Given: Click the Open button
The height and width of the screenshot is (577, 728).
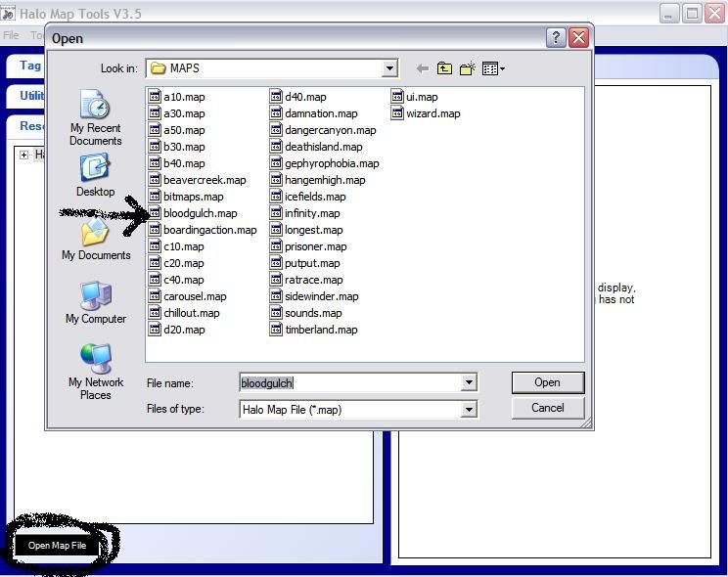Looking at the screenshot, I should [x=548, y=382].
